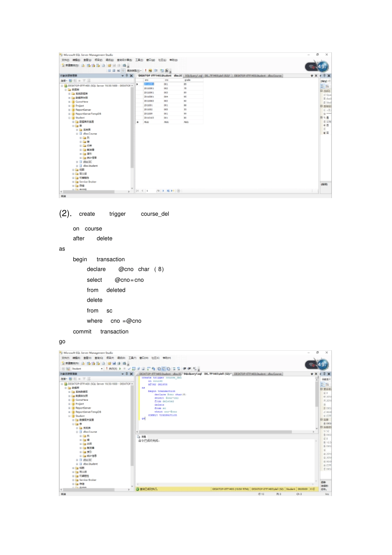Image resolution: width=392 pixels, height=555 pixels.
Task: Toggle Results to Grid in query editor toolbar
Action: click(x=164, y=368)
